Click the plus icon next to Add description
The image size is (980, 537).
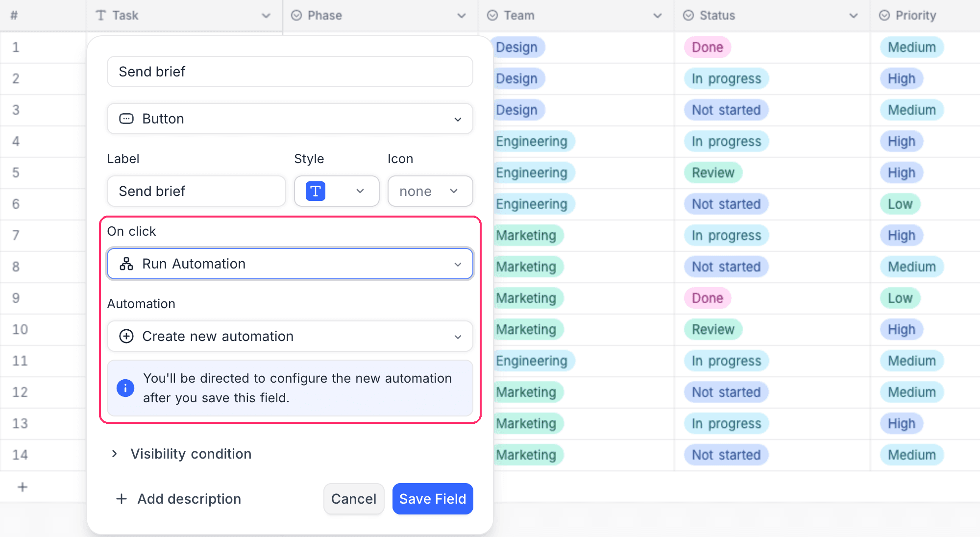(122, 499)
